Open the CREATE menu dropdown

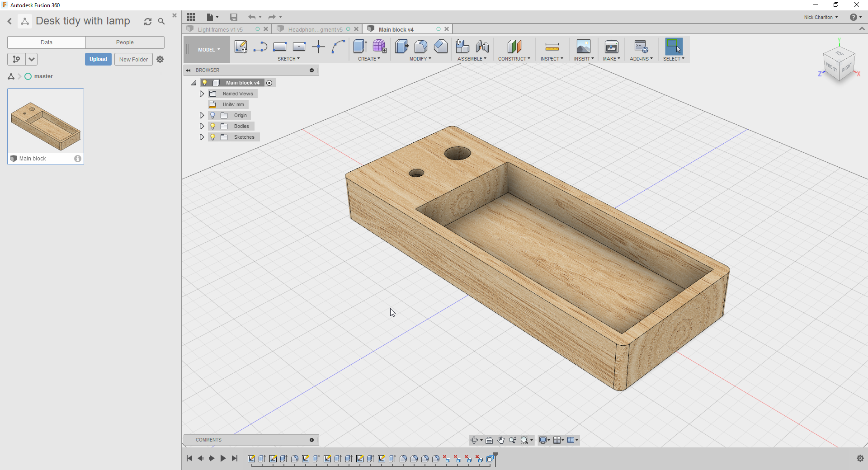[369, 59]
